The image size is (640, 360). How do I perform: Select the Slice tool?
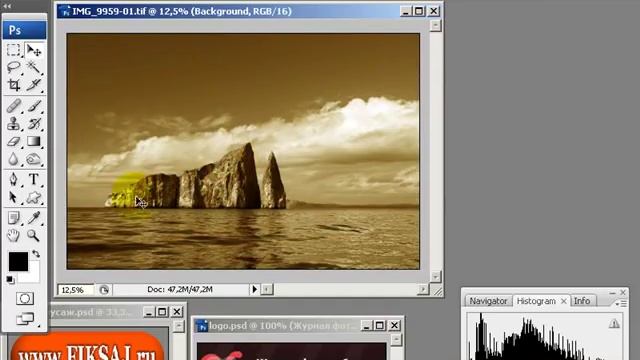pos(34,84)
